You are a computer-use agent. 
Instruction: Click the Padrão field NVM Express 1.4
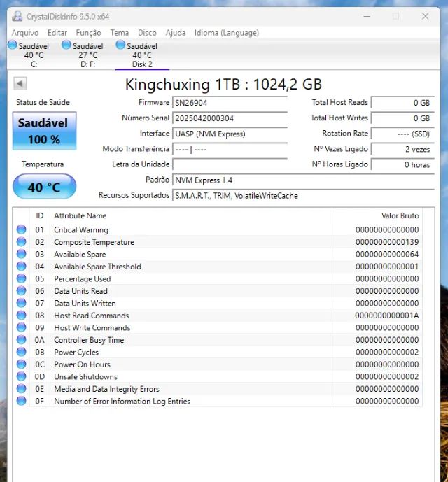coord(303,180)
